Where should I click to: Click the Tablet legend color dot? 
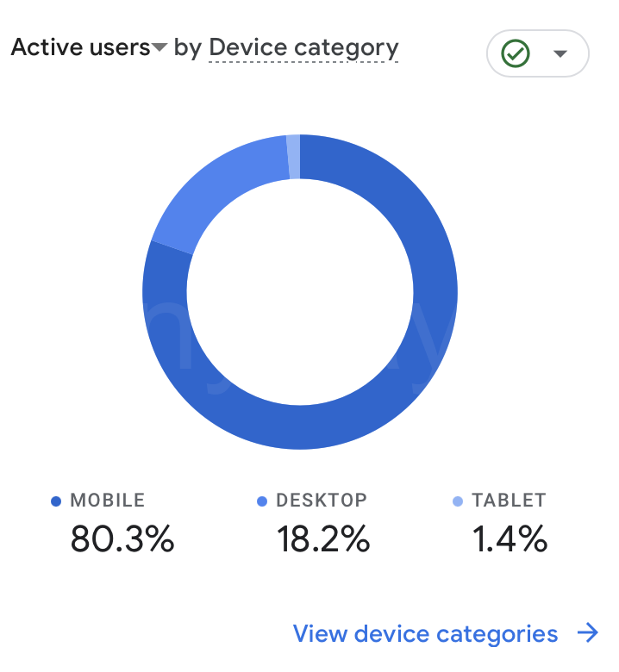point(458,501)
